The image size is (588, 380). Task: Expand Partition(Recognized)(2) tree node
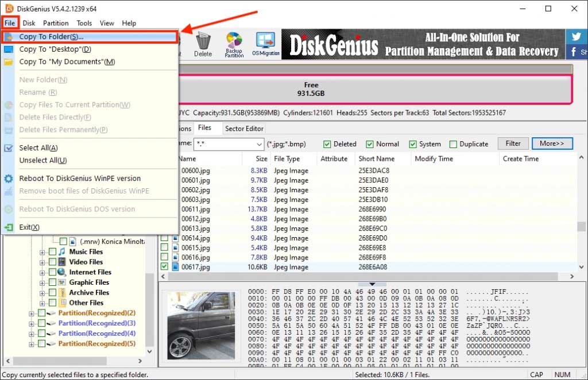(32, 313)
